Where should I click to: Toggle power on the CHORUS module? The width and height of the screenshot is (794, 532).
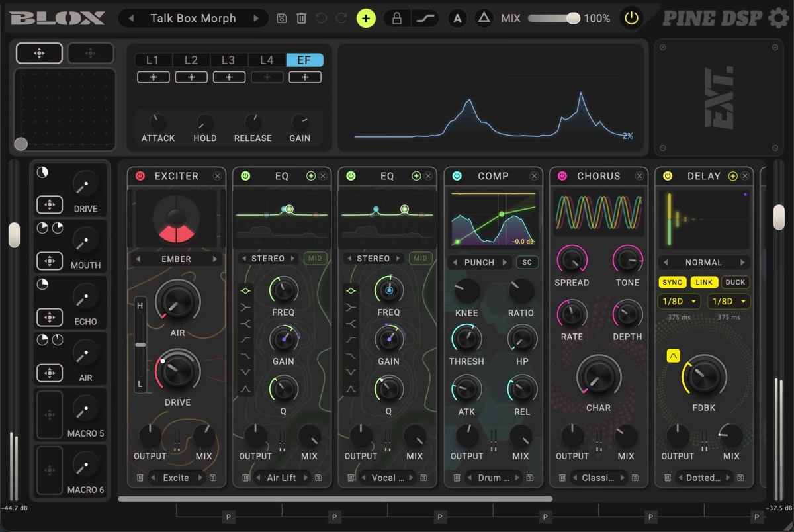(x=562, y=176)
